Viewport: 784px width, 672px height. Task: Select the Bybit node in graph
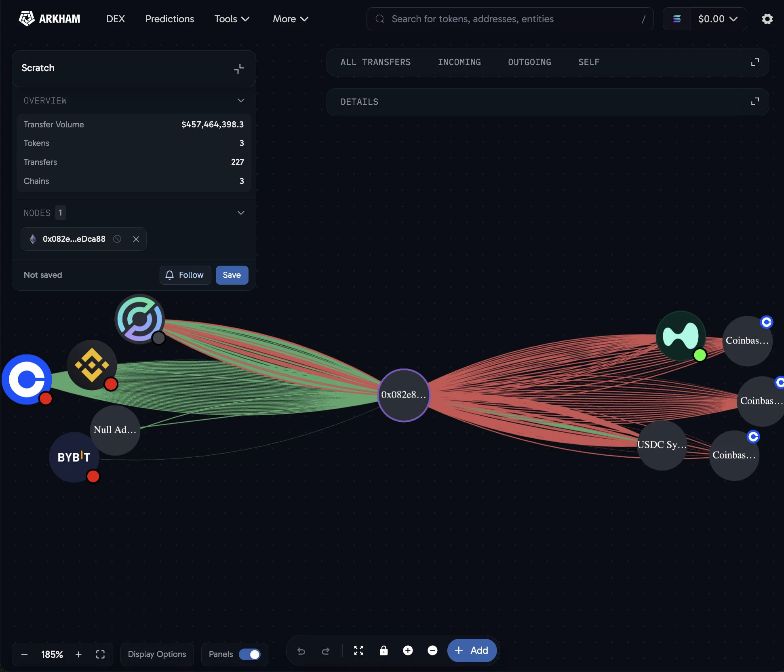pyautogui.click(x=74, y=457)
